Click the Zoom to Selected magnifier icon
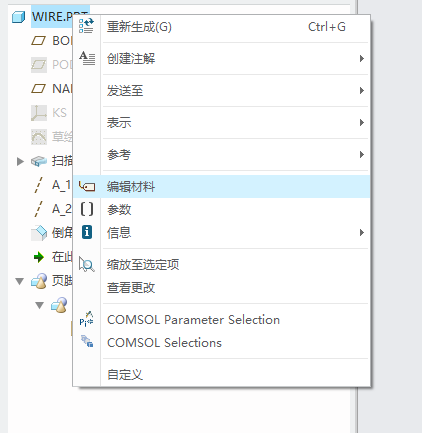Viewport: 422px width, 433px height. click(x=87, y=264)
